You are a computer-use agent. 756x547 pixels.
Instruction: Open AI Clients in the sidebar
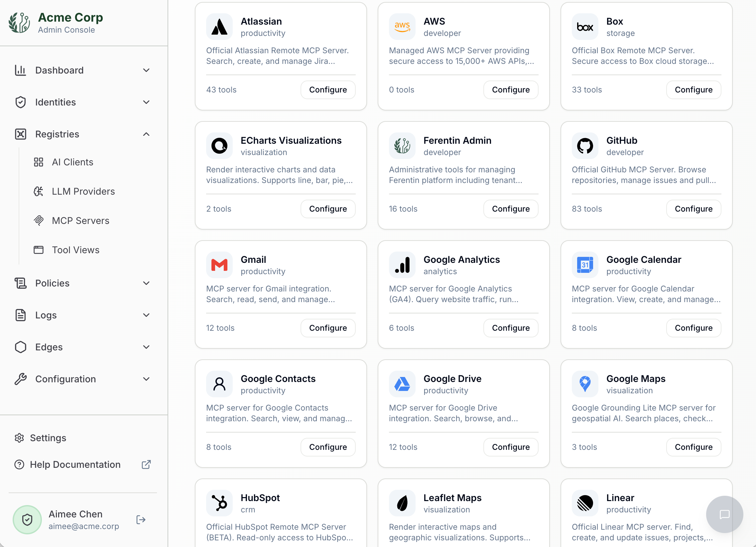tap(72, 162)
